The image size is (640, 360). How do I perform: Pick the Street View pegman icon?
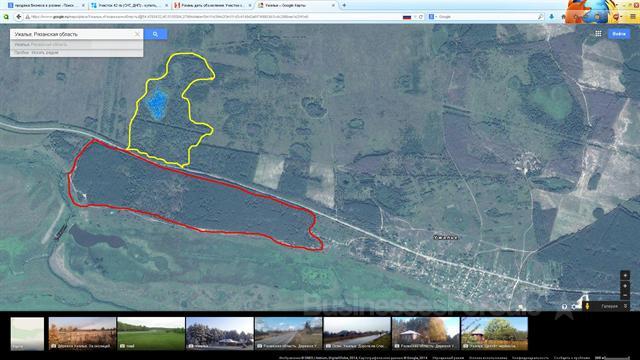pos(587,306)
